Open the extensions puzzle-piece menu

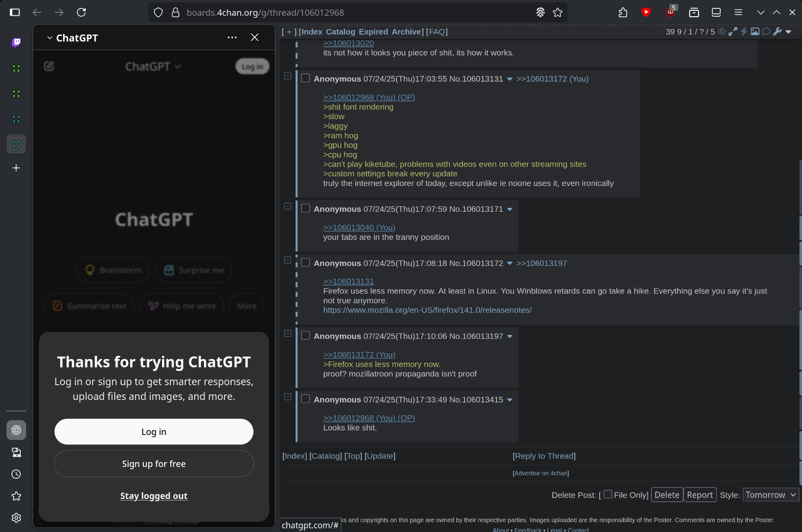(x=623, y=12)
